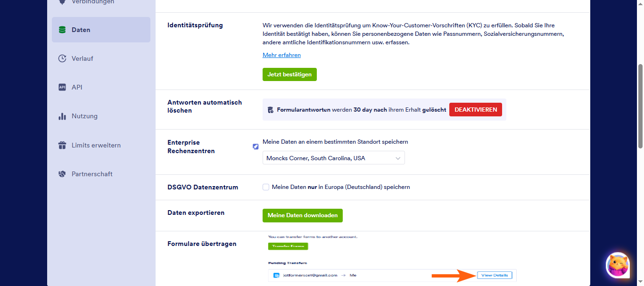Click the DSGVO Datenzentrum label

pyautogui.click(x=203, y=187)
